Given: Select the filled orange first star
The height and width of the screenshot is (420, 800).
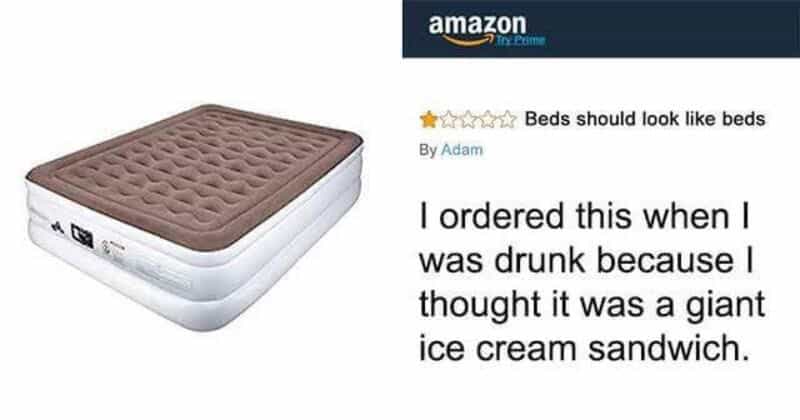Looking at the screenshot, I should click(429, 119).
